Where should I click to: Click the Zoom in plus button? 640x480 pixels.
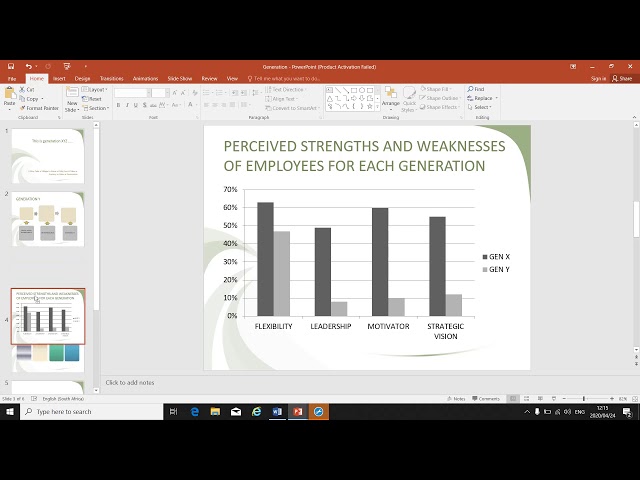pyautogui.click(x=612, y=398)
